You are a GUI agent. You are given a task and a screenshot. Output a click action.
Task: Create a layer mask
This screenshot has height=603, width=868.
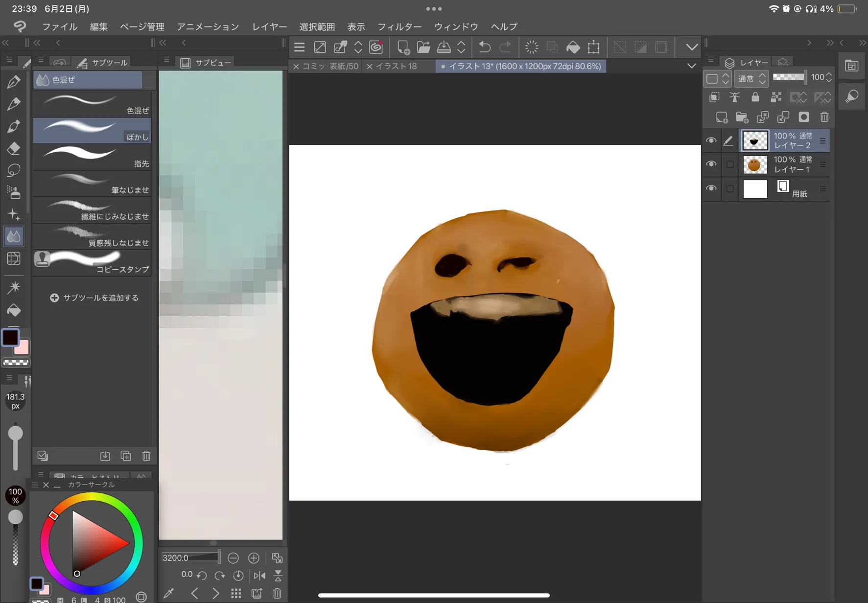coord(804,117)
